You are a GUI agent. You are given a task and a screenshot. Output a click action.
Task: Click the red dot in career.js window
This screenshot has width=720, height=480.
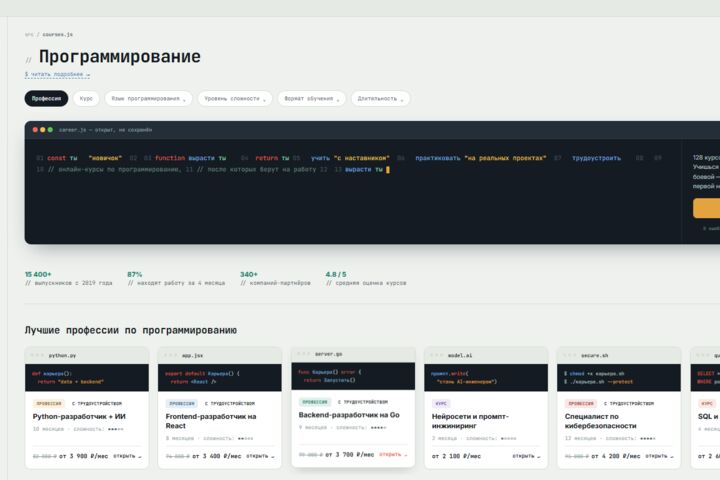point(35,130)
